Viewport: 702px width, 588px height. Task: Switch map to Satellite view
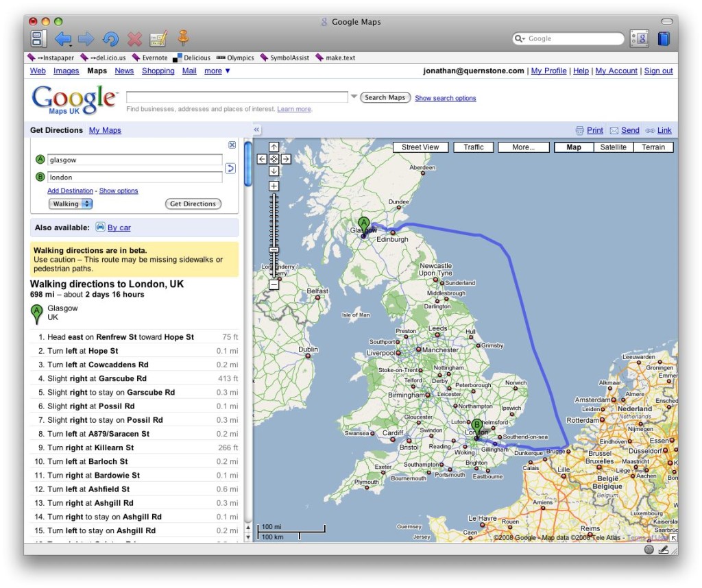pyautogui.click(x=613, y=147)
